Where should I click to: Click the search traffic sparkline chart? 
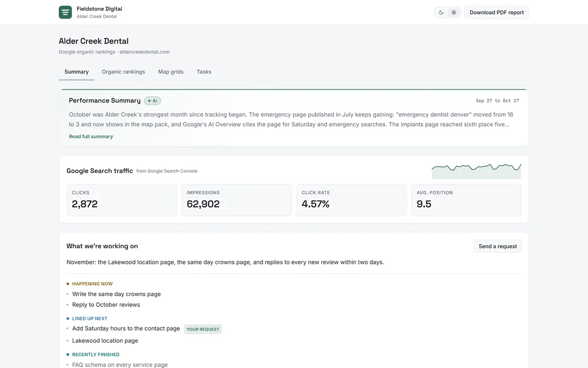476,171
